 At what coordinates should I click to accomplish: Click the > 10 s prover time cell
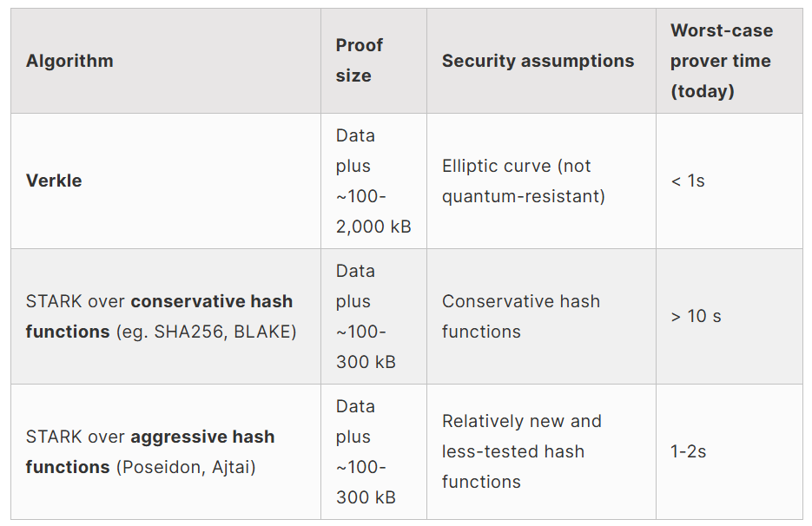click(696, 316)
